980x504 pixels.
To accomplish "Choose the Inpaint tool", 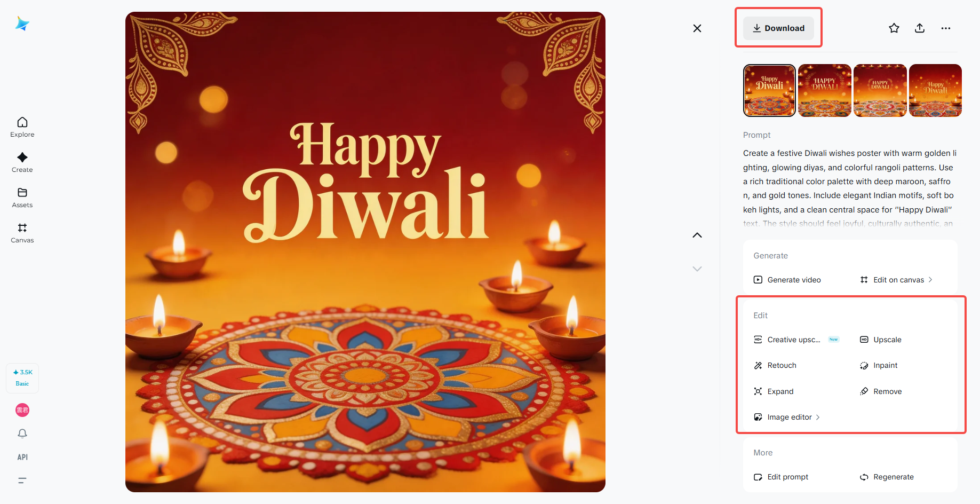I will pos(879,365).
